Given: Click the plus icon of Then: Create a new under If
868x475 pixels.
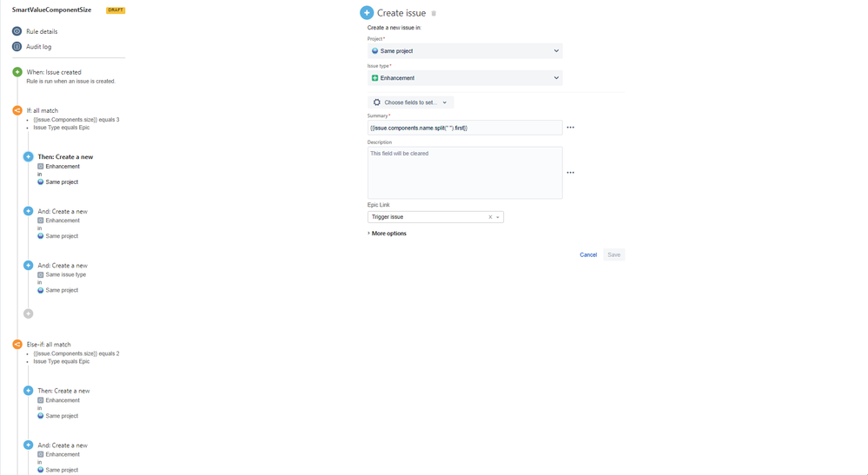Looking at the screenshot, I should pos(28,156).
